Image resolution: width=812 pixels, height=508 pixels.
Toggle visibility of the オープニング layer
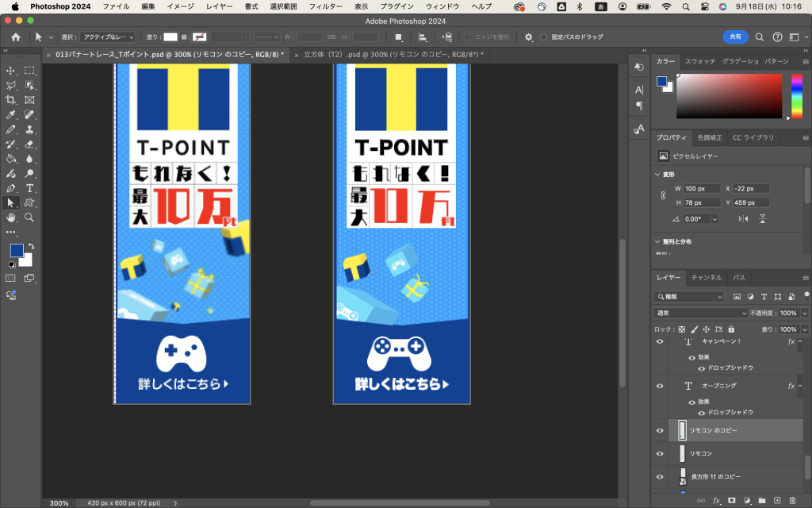click(660, 386)
